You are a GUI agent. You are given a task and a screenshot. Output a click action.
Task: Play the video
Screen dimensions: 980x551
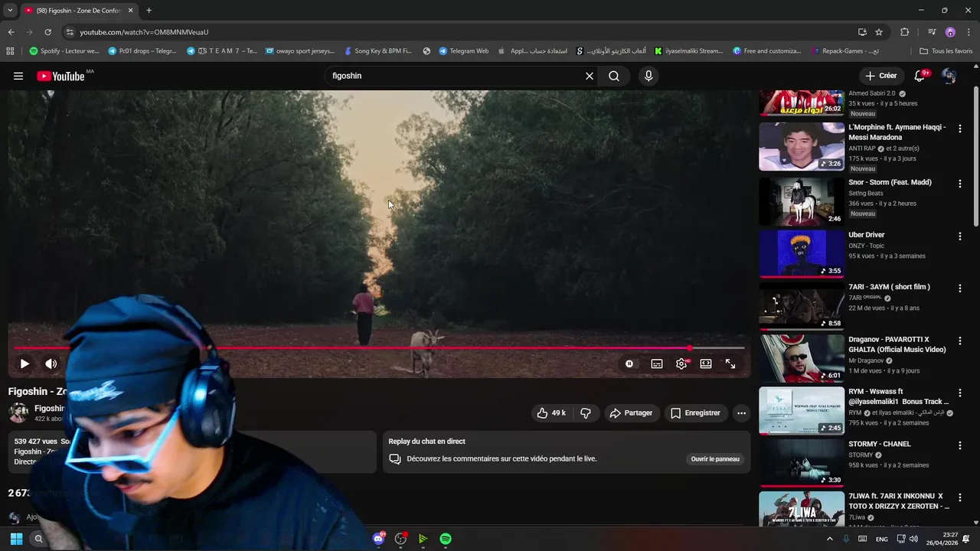click(24, 364)
